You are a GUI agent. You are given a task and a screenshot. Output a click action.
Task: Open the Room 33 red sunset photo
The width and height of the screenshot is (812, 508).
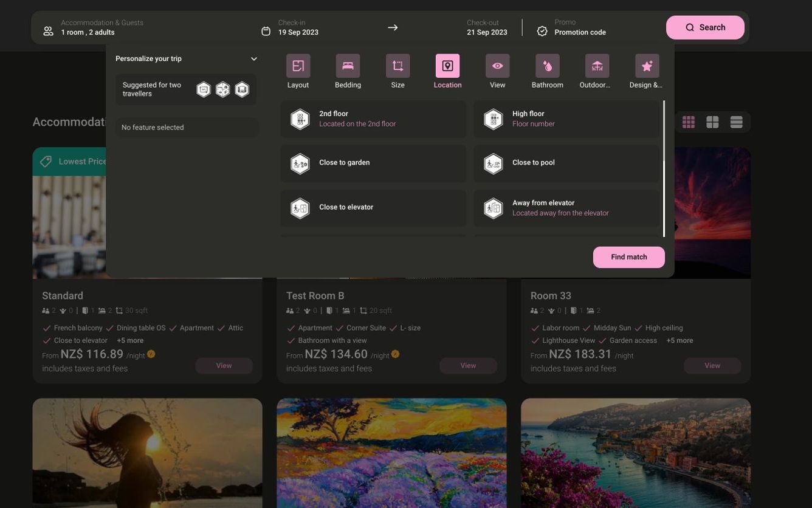(712, 213)
